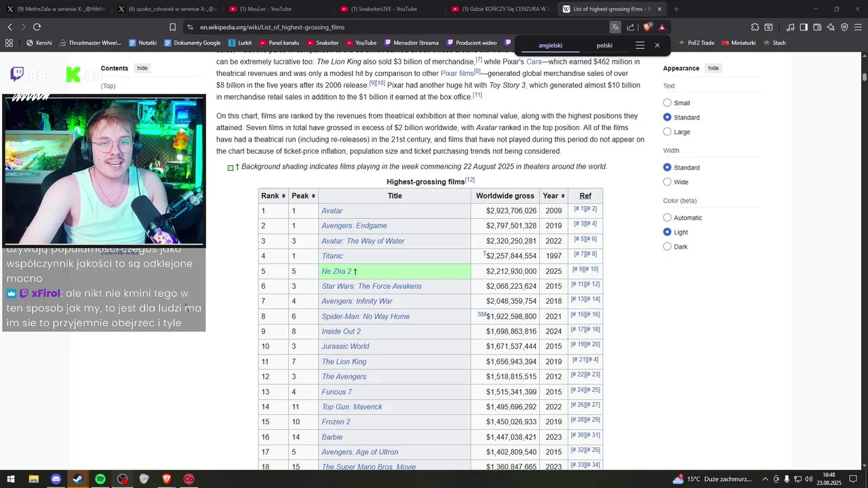The image size is (868, 488).
Task: Open the browser extensions puzzle icon
Action: [755, 27]
